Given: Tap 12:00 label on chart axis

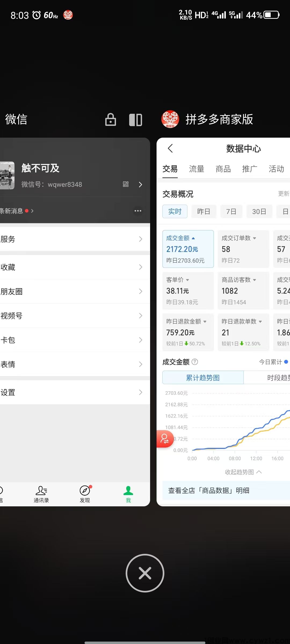Looking at the screenshot, I should point(256,459).
